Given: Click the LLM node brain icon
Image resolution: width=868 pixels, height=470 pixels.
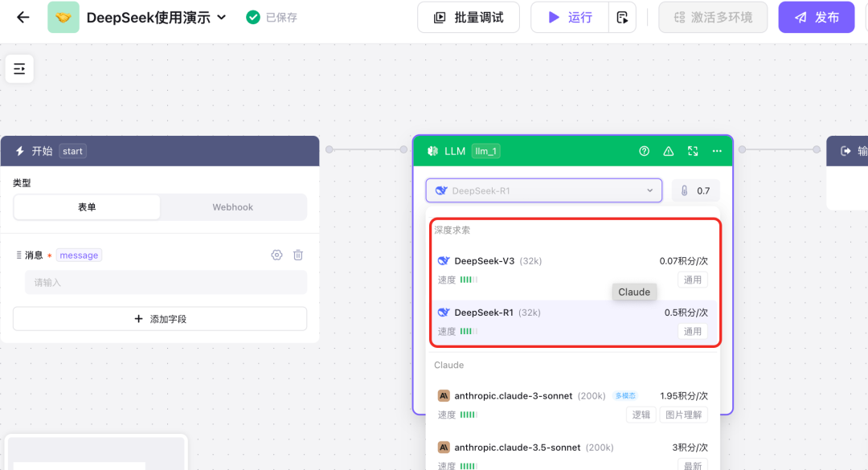Looking at the screenshot, I should point(433,151).
